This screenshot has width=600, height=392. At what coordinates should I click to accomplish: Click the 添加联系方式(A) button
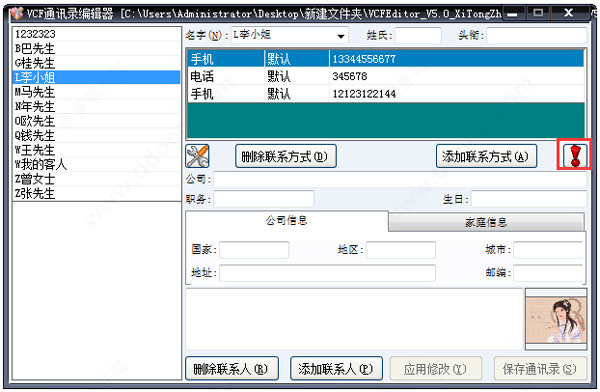coord(486,156)
